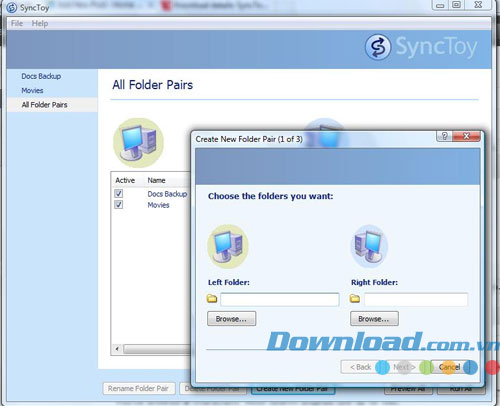
Task: Click the left arrow of the list's horizontal scrollbar
Action: (117, 349)
